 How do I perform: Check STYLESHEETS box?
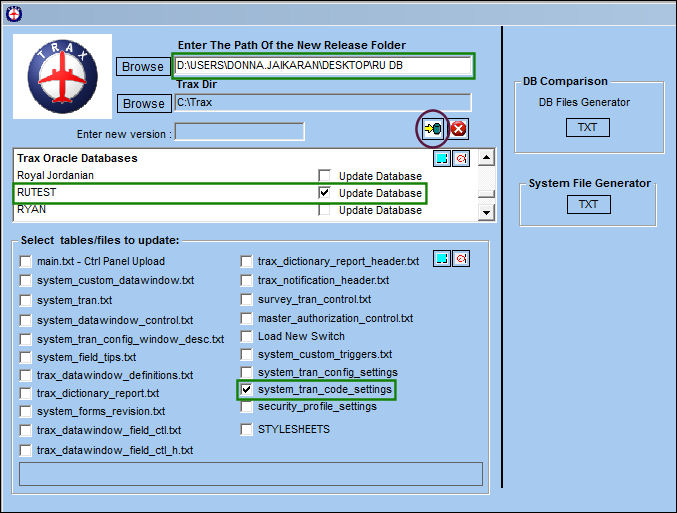247,429
